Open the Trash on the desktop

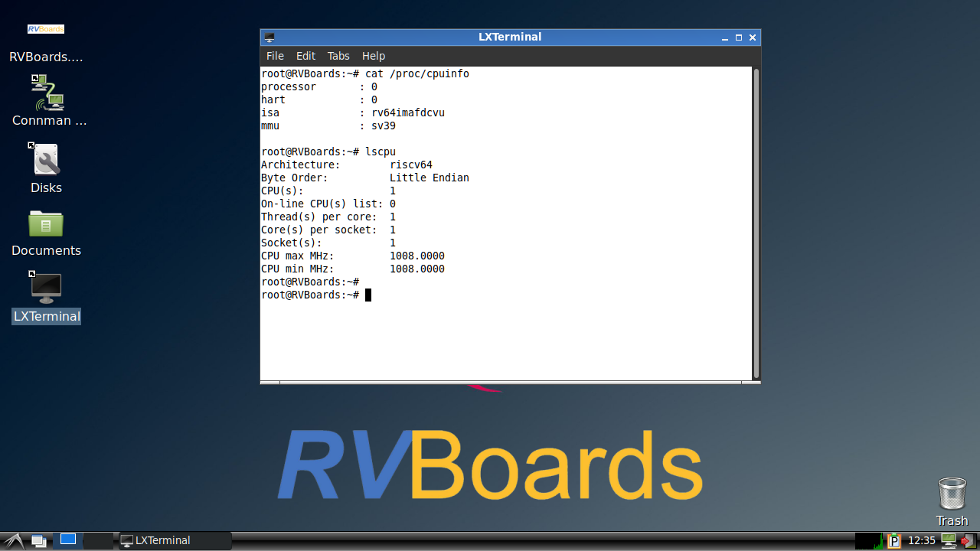952,494
